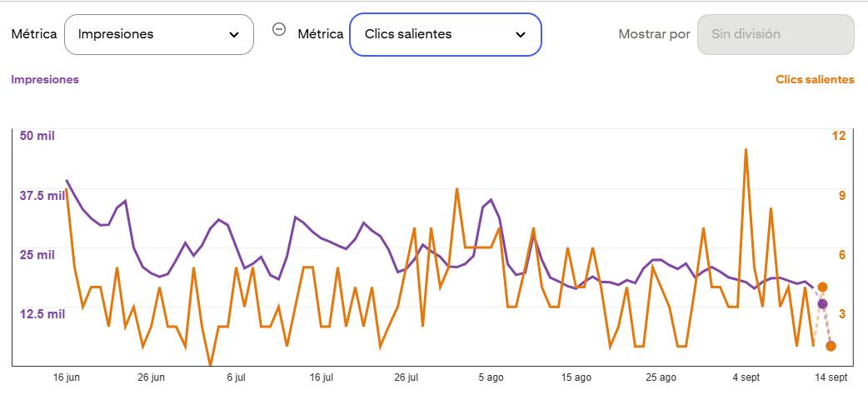Click the Mostrar por label
The height and width of the screenshot is (395, 868).
click(654, 34)
